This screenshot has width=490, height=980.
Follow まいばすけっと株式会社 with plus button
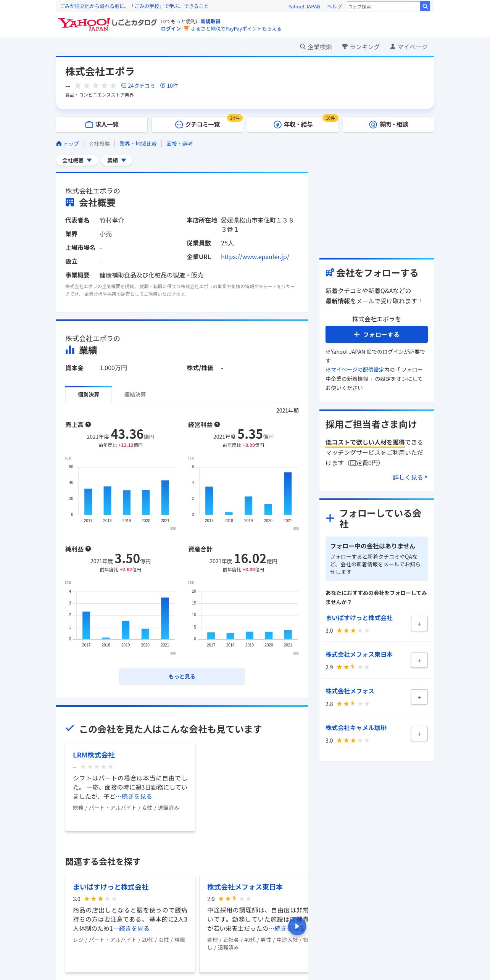point(419,624)
